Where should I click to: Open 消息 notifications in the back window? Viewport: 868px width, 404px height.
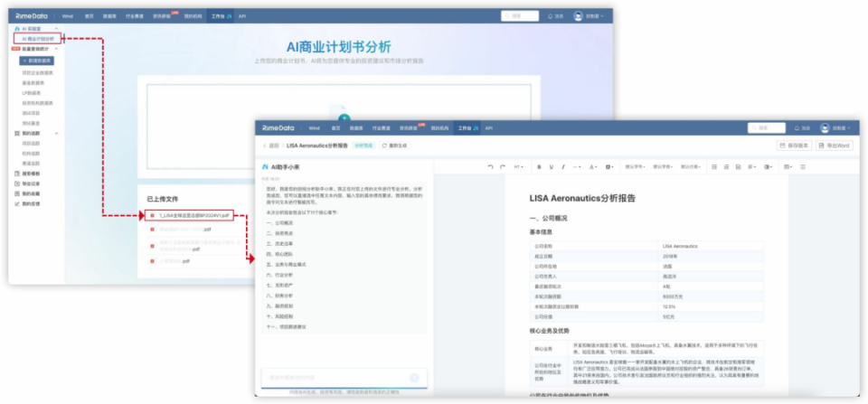click(x=556, y=16)
